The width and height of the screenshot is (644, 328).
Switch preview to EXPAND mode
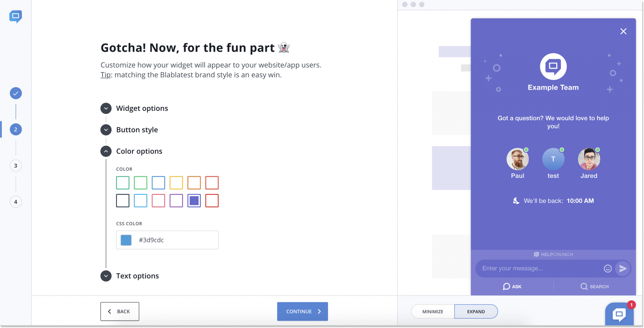[476, 311]
